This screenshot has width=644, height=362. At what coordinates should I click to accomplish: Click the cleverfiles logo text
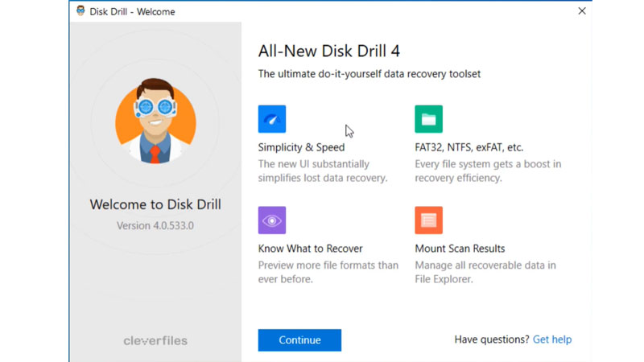click(155, 340)
